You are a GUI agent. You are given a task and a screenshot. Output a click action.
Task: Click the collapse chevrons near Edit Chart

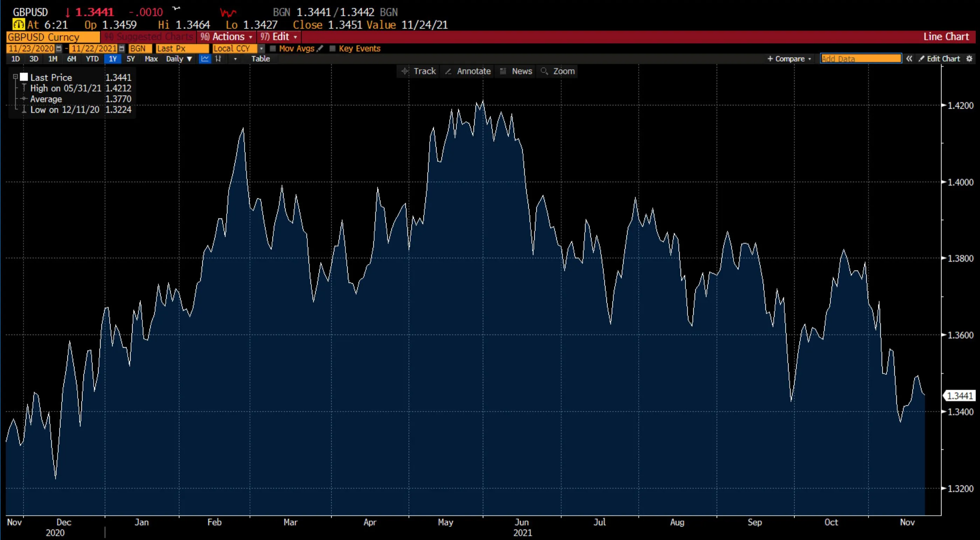909,58
